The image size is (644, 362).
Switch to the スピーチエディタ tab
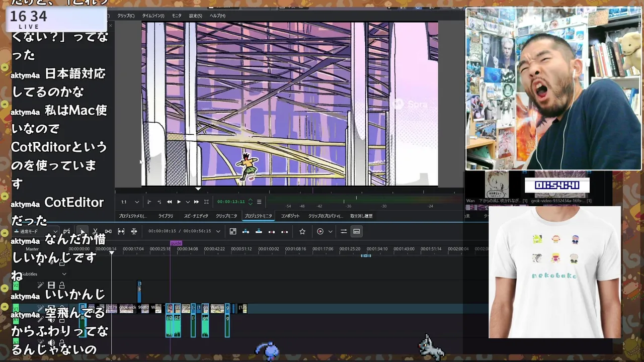point(196,216)
